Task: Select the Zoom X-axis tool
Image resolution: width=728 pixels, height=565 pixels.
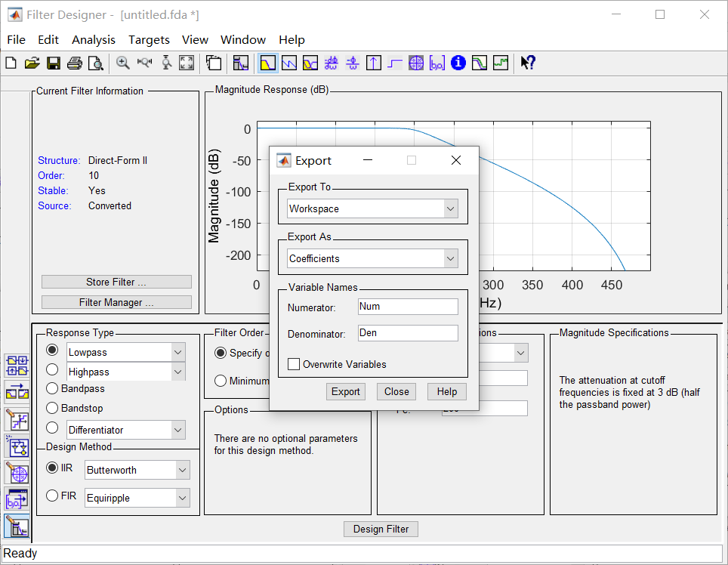Action: pyautogui.click(x=144, y=63)
